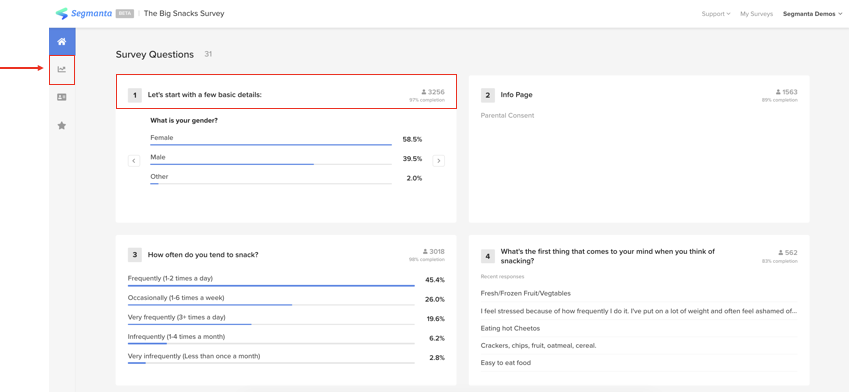Click the 'I feel stressed because' response
This screenshot has width=849, height=392.
coord(638,311)
